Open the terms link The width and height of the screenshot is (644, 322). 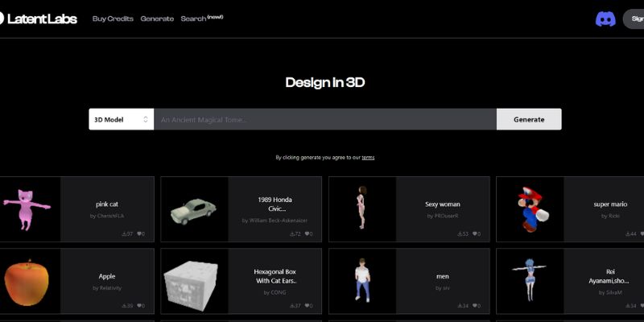pyautogui.click(x=368, y=157)
